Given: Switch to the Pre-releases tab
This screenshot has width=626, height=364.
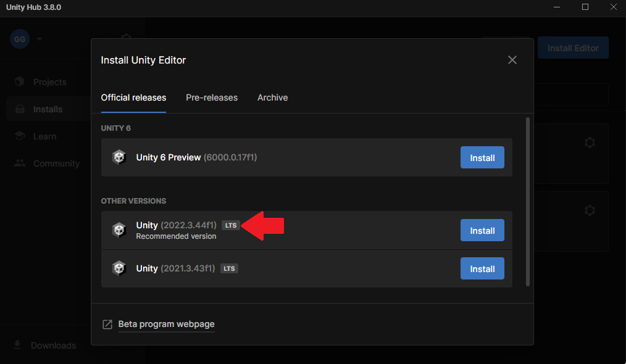Looking at the screenshot, I should [x=212, y=97].
